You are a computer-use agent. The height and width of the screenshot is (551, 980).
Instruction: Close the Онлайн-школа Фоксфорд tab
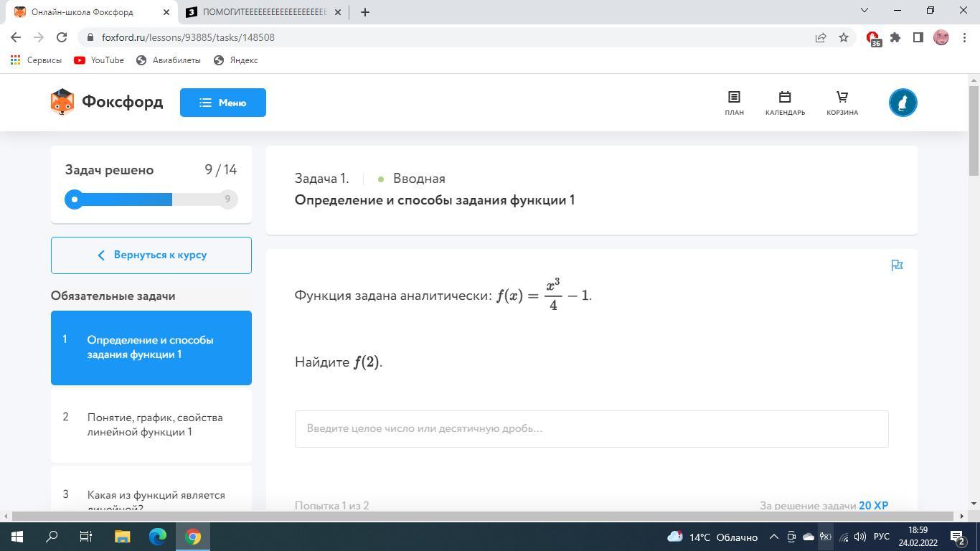pos(166,12)
